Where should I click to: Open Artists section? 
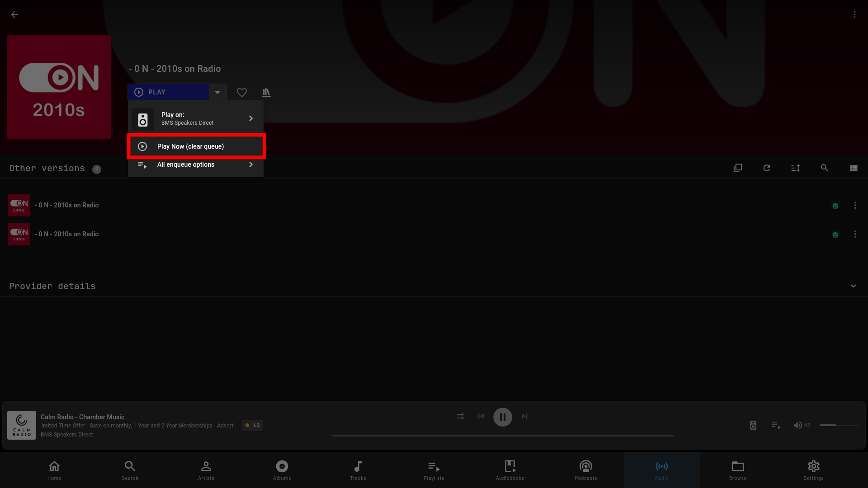206,470
